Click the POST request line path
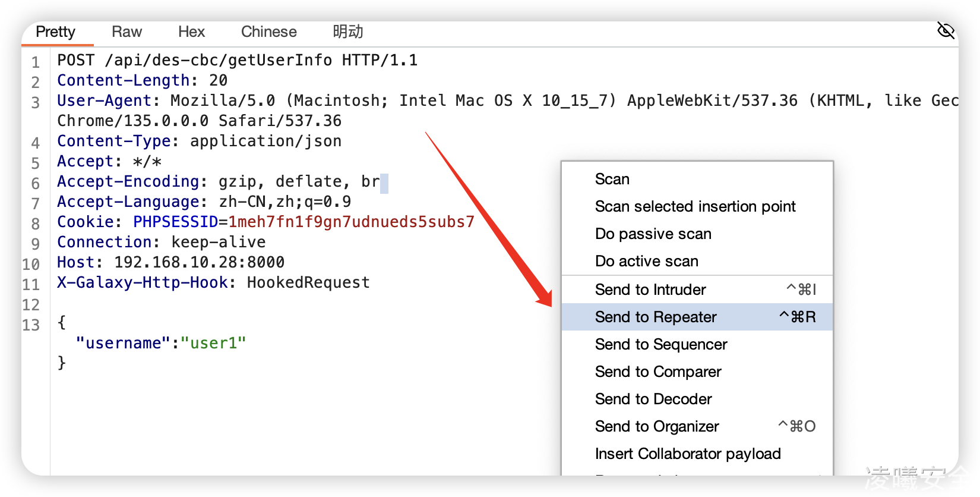The height and width of the screenshot is (497, 980). point(218,61)
